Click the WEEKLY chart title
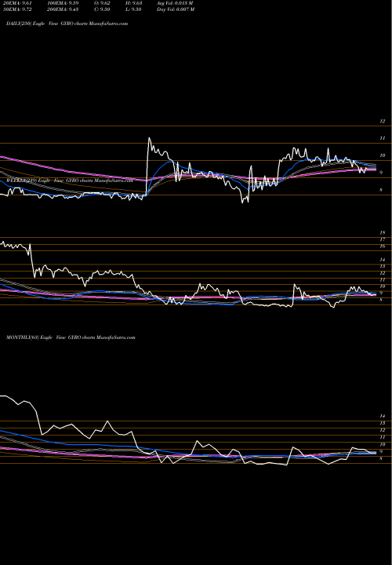Viewport: 392px width, 565px height. [70, 180]
